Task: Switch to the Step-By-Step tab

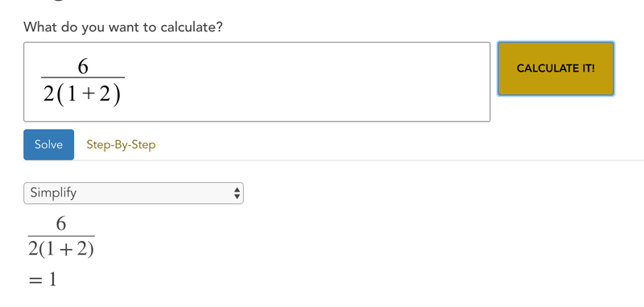Action: pyautogui.click(x=121, y=145)
